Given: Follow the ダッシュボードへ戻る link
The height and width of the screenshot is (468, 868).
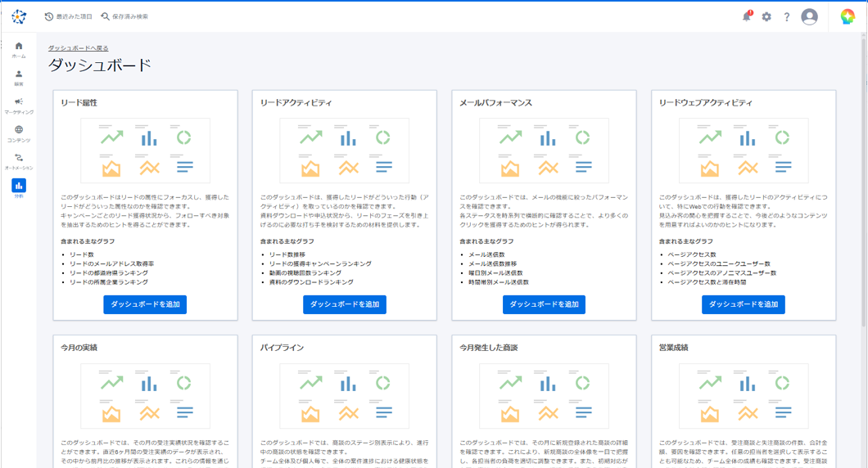Looking at the screenshot, I should point(78,48).
